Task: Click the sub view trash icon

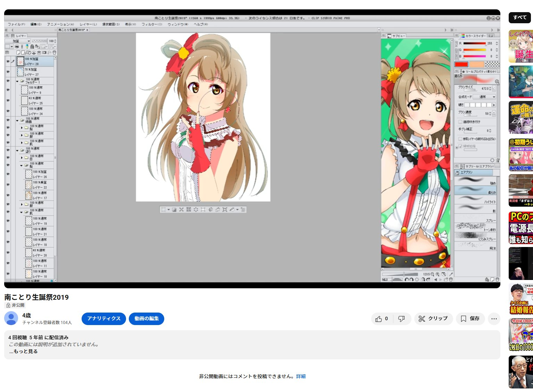Action: [x=451, y=280]
